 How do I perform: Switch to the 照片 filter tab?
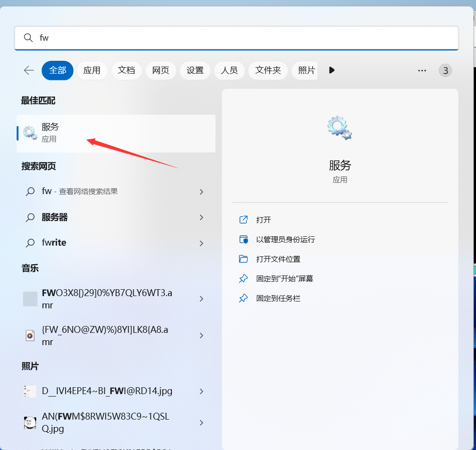(x=305, y=71)
